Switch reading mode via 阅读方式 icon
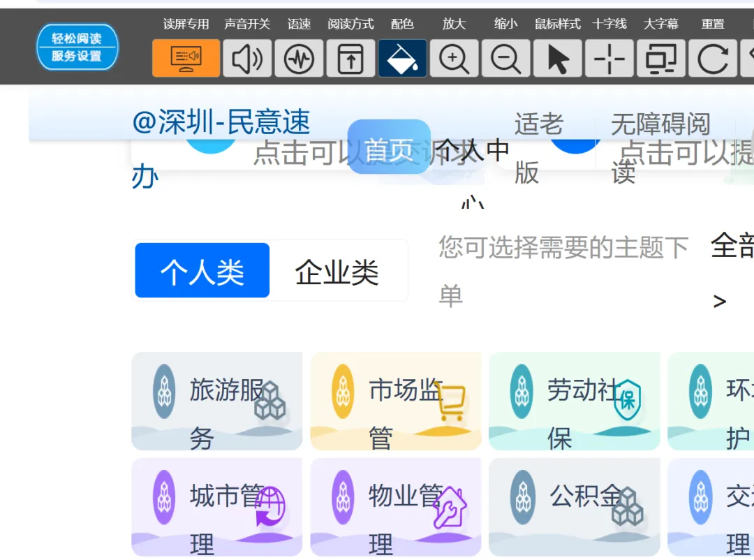754x560 pixels. (x=350, y=59)
